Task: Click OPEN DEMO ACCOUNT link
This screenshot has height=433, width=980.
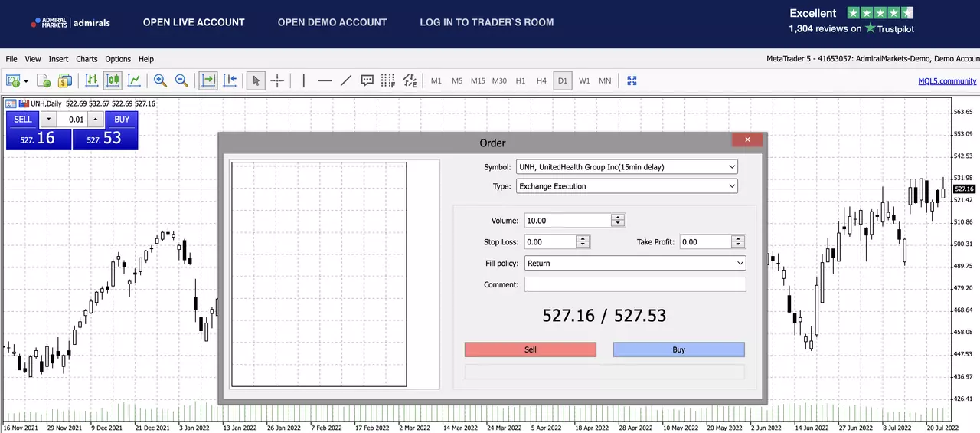Action: 332,22
